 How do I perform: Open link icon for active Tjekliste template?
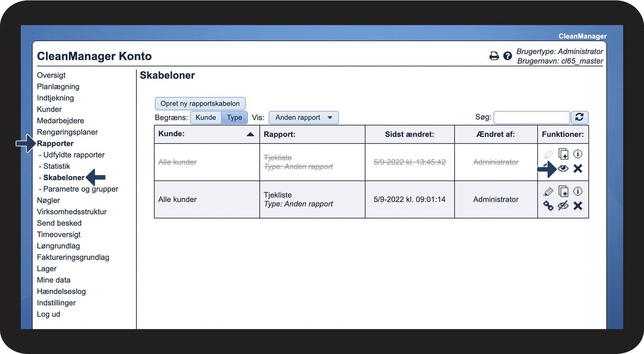(548, 206)
